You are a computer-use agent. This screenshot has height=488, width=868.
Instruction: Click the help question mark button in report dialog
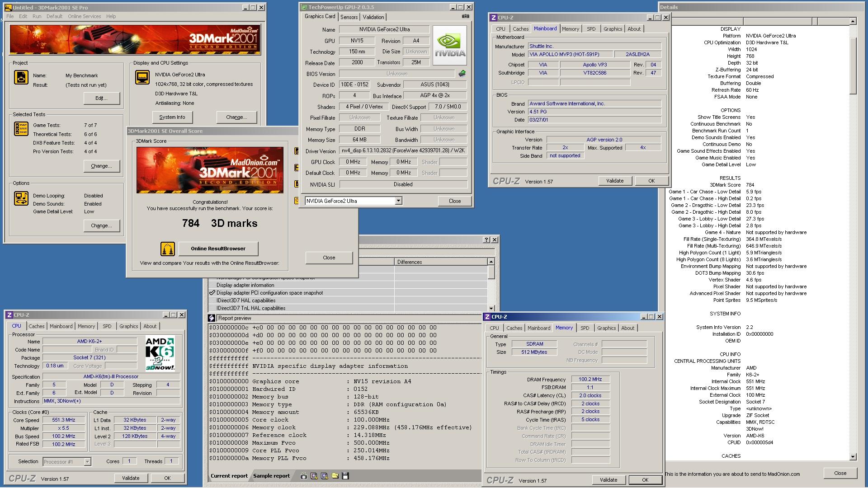[486, 240]
